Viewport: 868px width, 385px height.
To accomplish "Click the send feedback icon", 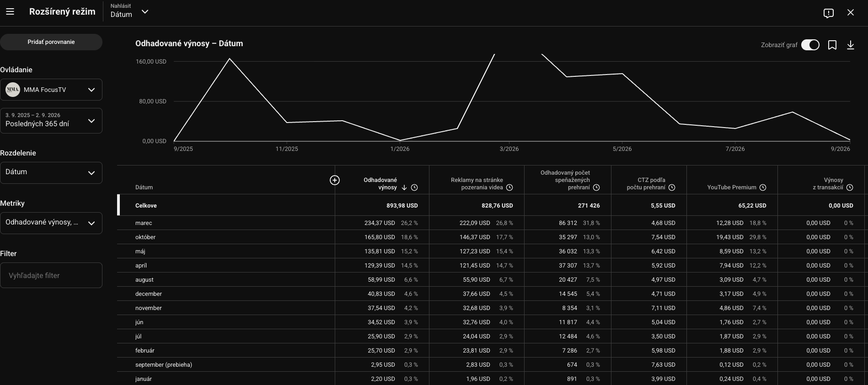I will pyautogui.click(x=828, y=13).
